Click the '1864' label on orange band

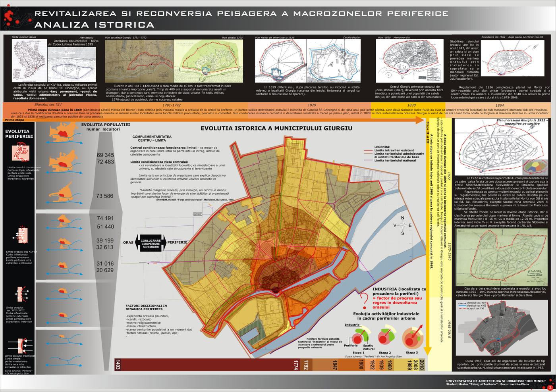(500, 106)
